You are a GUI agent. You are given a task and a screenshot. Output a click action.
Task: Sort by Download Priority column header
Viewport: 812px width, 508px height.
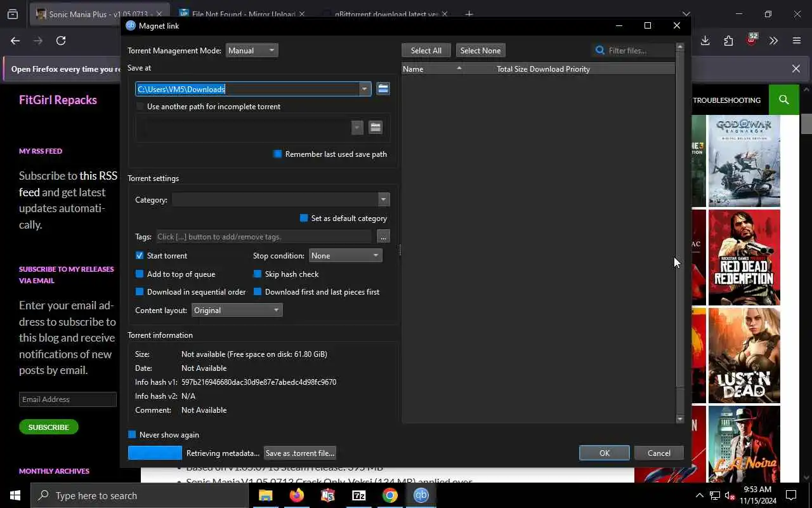[x=560, y=69]
